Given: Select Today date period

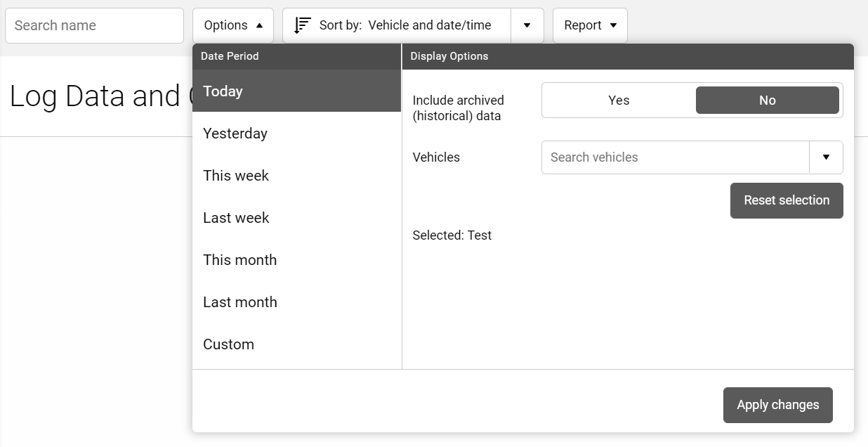Looking at the screenshot, I should (296, 91).
